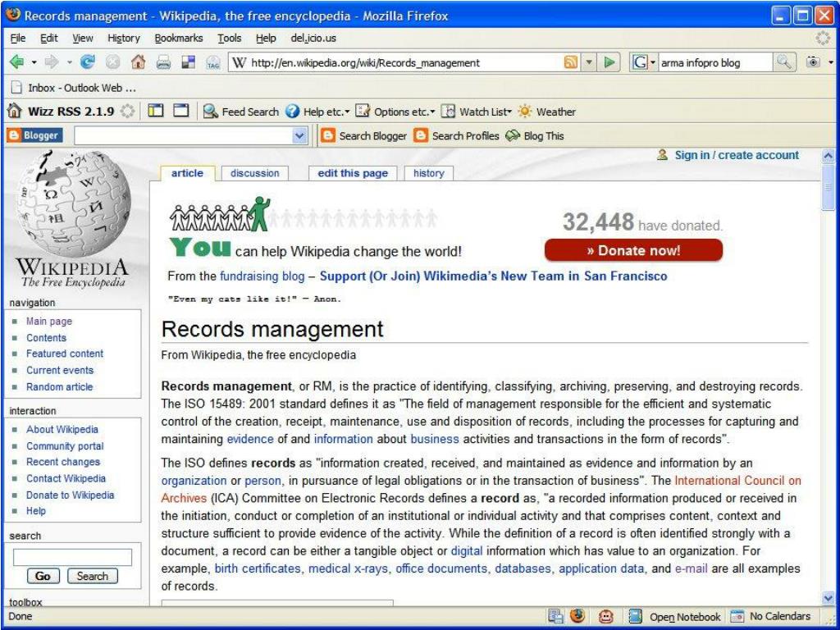The height and width of the screenshot is (630, 840).
Task: Click the camera screenshot icon
Action: click(x=813, y=62)
